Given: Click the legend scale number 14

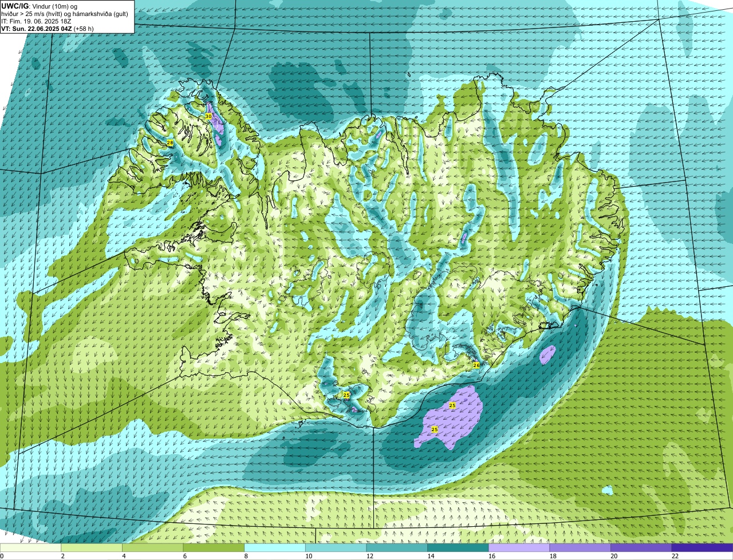Looking at the screenshot, I should 431,556.
